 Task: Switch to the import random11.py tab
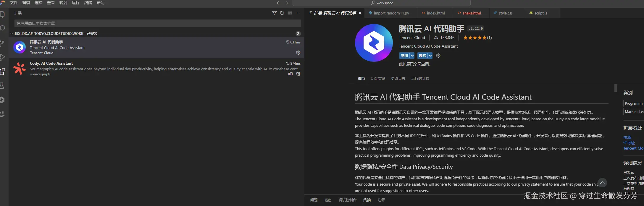click(x=391, y=13)
